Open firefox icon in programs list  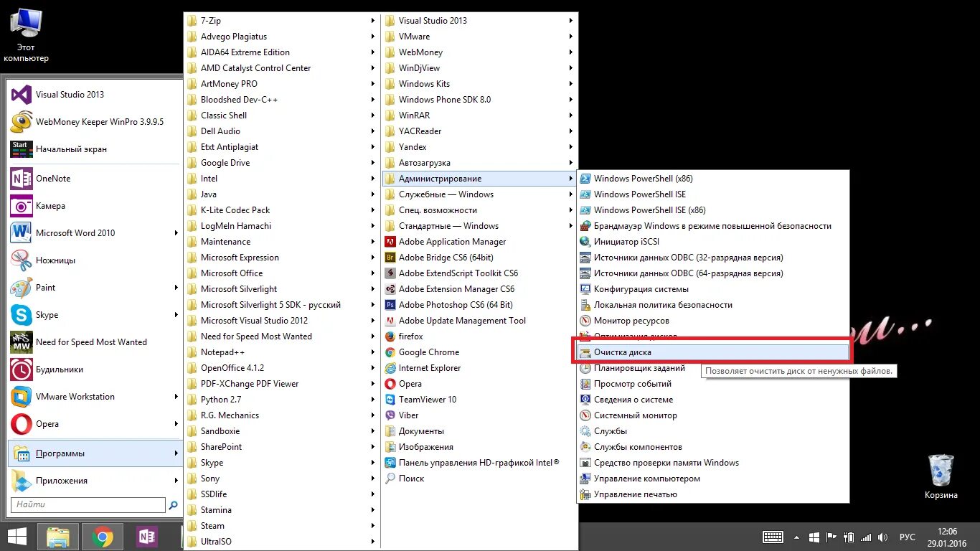click(x=390, y=336)
